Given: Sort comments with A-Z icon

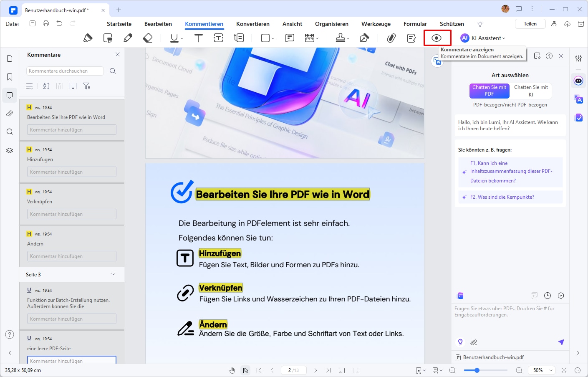Looking at the screenshot, I should pos(46,86).
